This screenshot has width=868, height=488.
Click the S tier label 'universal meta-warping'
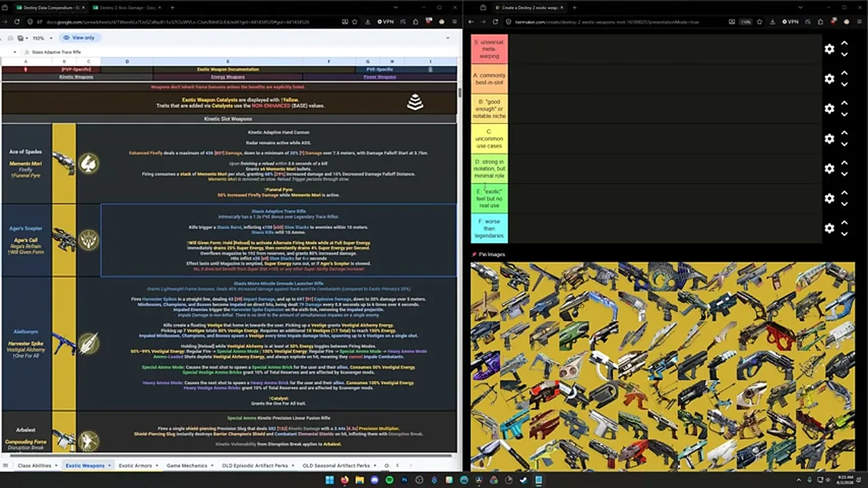click(x=489, y=49)
